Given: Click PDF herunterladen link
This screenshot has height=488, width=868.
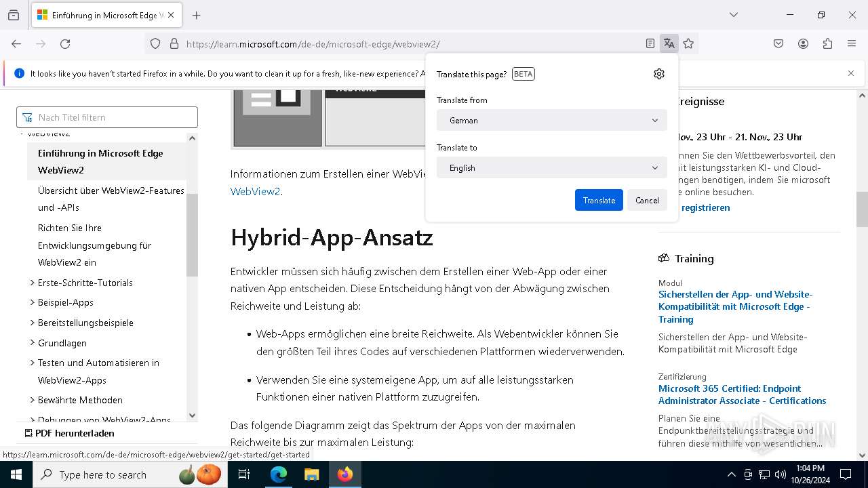Looking at the screenshot, I should tap(69, 433).
